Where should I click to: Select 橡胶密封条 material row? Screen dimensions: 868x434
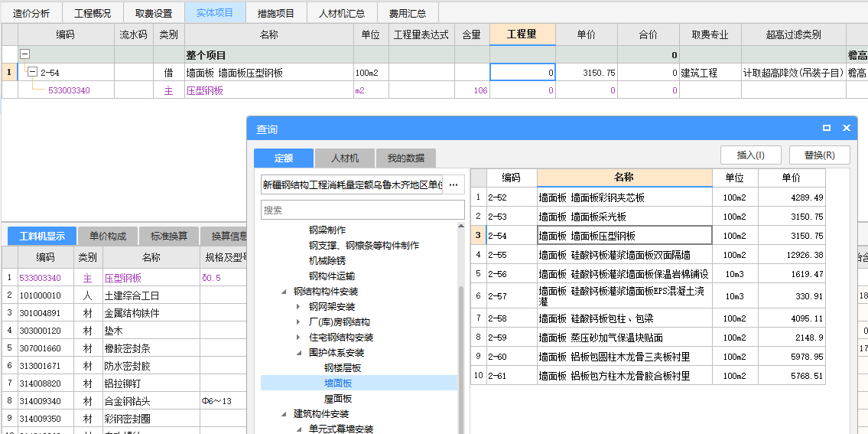pyautogui.click(x=125, y=348)
